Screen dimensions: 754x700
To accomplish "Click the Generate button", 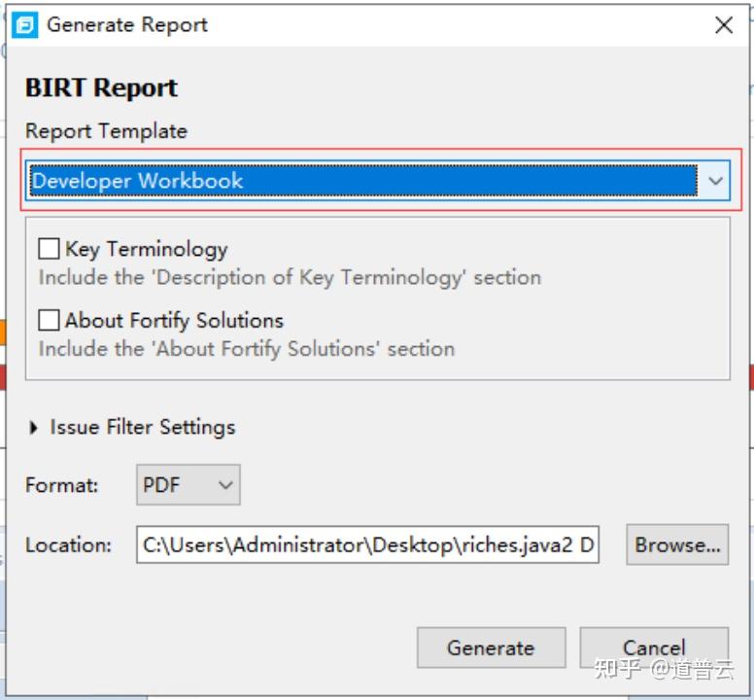I will coord(491,647).
